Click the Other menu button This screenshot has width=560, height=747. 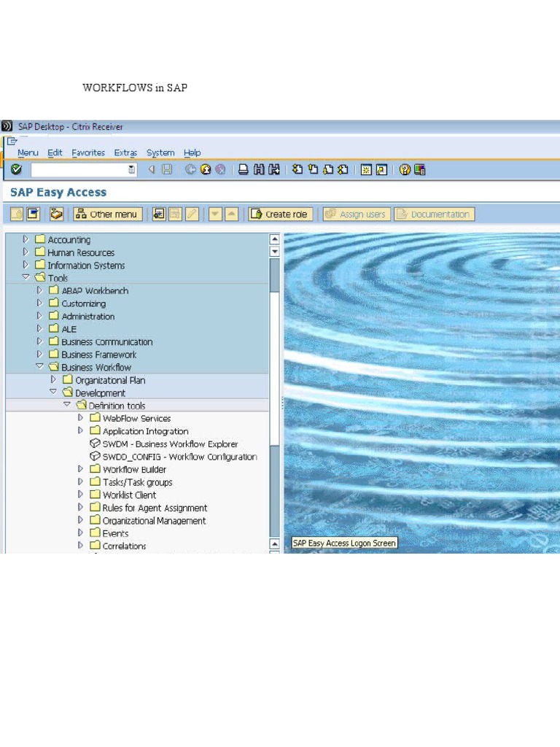(107, 214)
